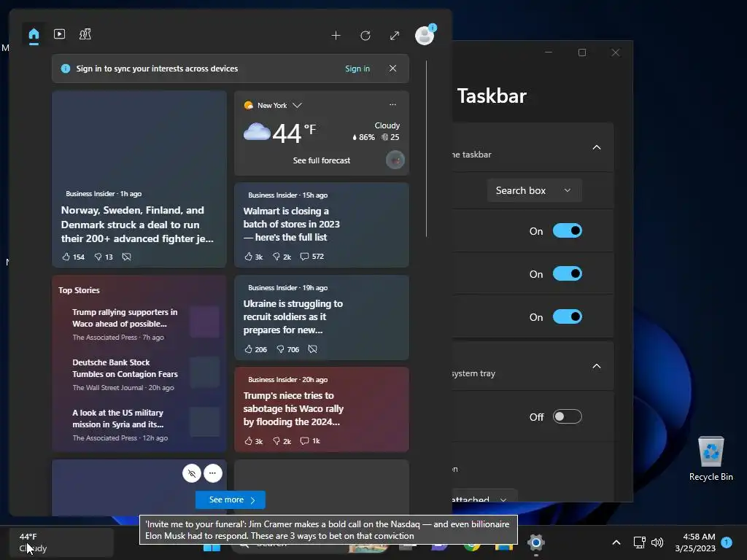The width and height of the screenshot is (747, 560).
Task: Dislike the Trump's niece article
Action: coord(282,441)
